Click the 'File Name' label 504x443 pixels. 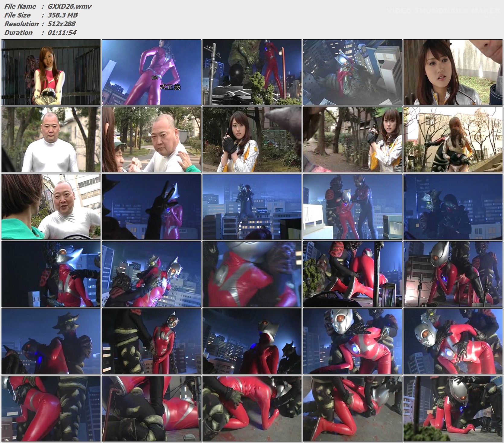(20, 6)
